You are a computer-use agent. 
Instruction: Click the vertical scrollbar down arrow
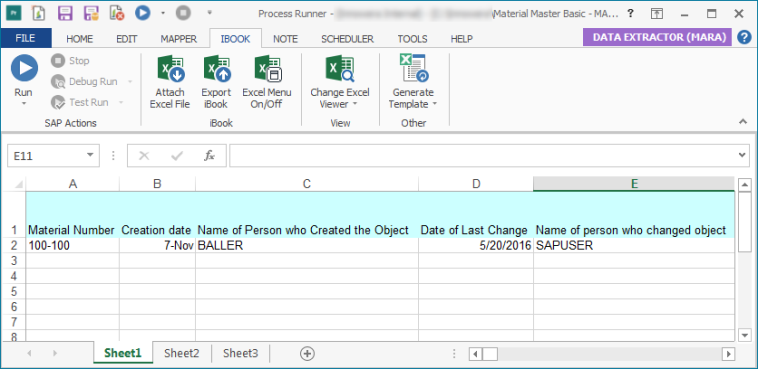745,335
